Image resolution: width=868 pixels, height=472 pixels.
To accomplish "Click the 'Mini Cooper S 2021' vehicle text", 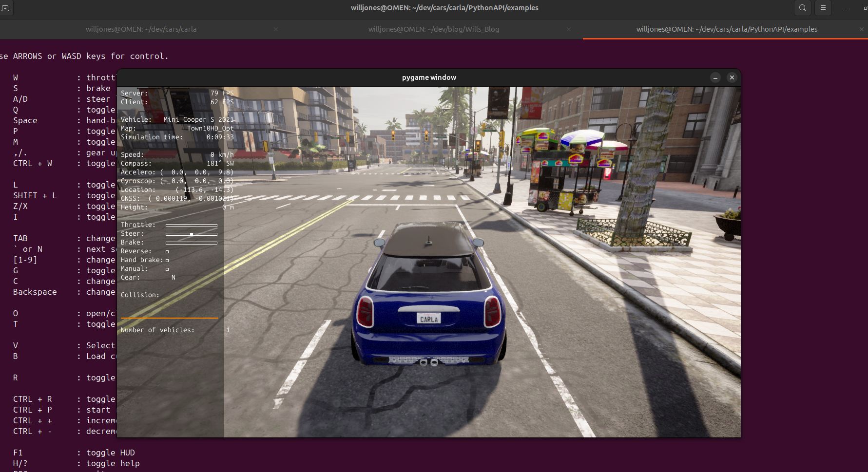I will pyautogui.click(x=199, y=119).
